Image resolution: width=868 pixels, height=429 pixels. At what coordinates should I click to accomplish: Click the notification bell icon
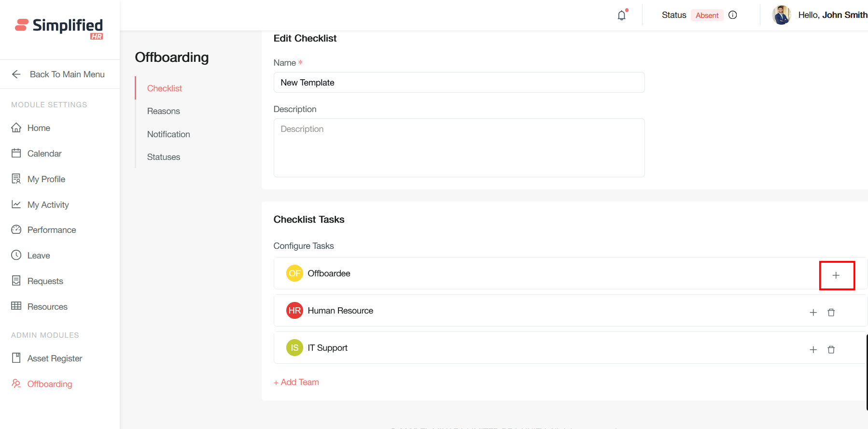(x=622, y=15)
